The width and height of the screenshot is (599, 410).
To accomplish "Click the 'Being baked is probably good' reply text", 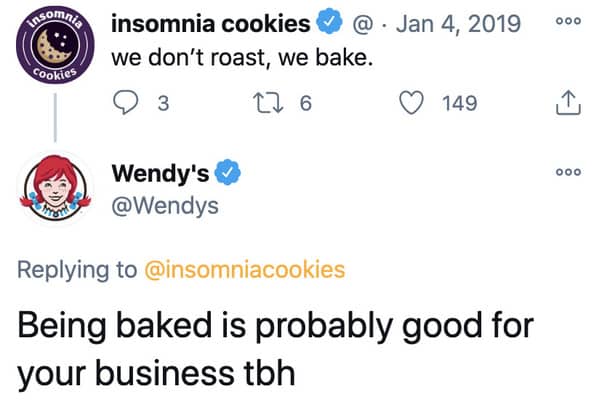I will [x=275, y=348].
